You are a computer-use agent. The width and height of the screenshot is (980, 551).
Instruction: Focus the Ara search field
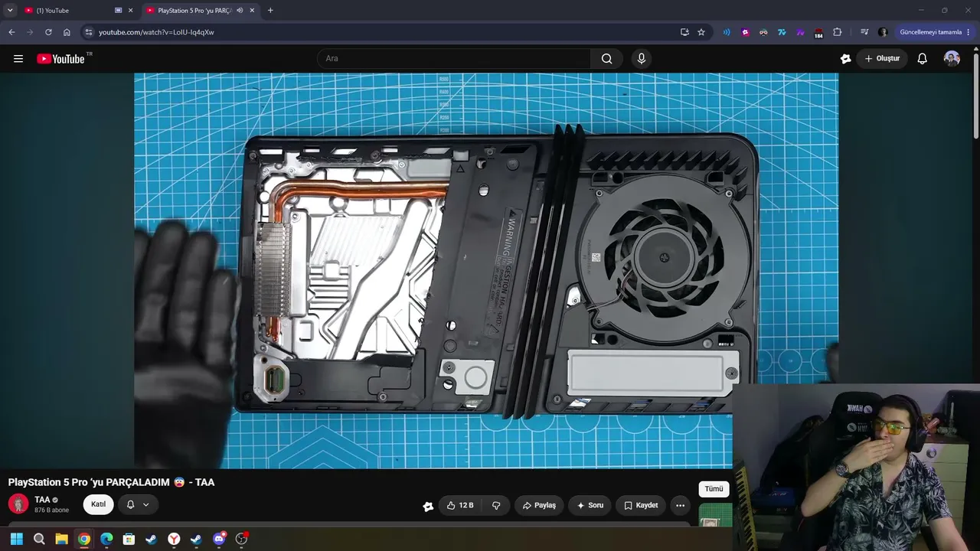pyautogui.click(x=454, y=59)
